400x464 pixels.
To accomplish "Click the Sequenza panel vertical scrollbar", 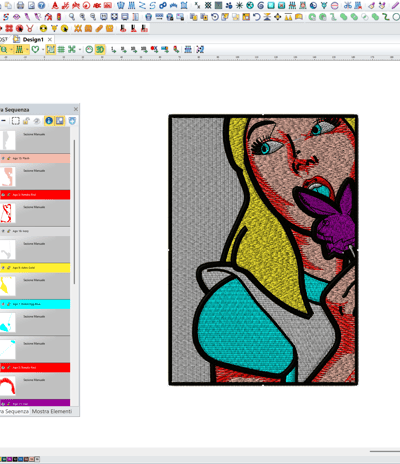I will tap(74, 212).
